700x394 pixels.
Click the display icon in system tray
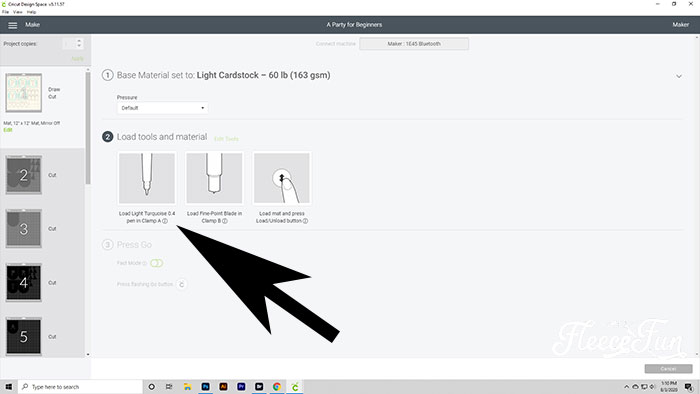[644, 387]
